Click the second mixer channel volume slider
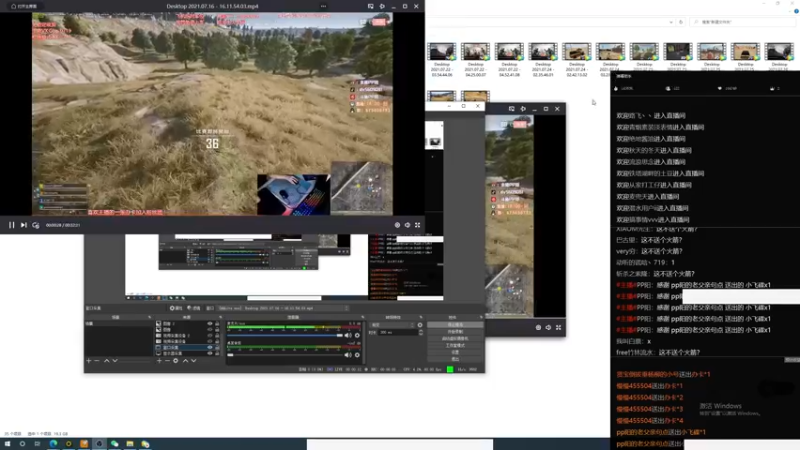This screenshot has width=800, height=450. (285, 355)
